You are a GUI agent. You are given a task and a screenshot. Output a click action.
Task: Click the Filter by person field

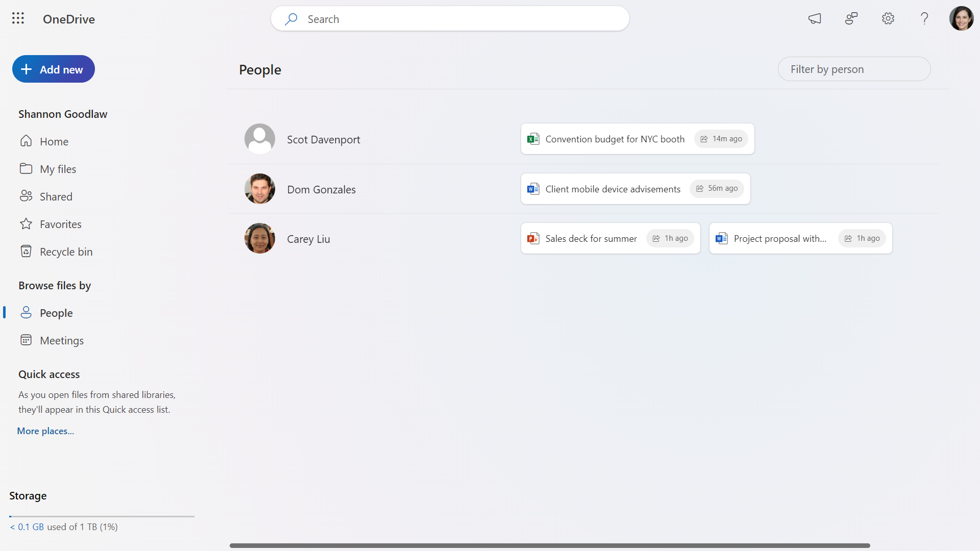854,69
